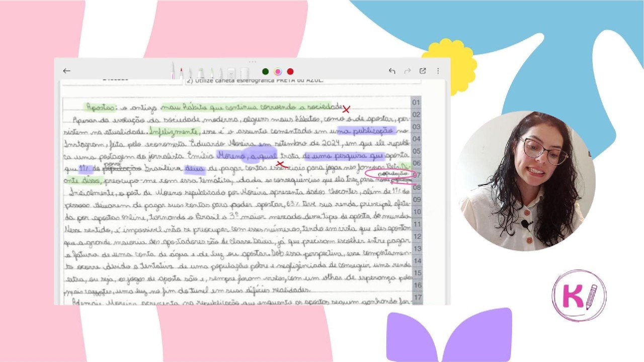Select the red-tipped pen tool
This screenshot has width=644, height=362.
click(181, 72)
